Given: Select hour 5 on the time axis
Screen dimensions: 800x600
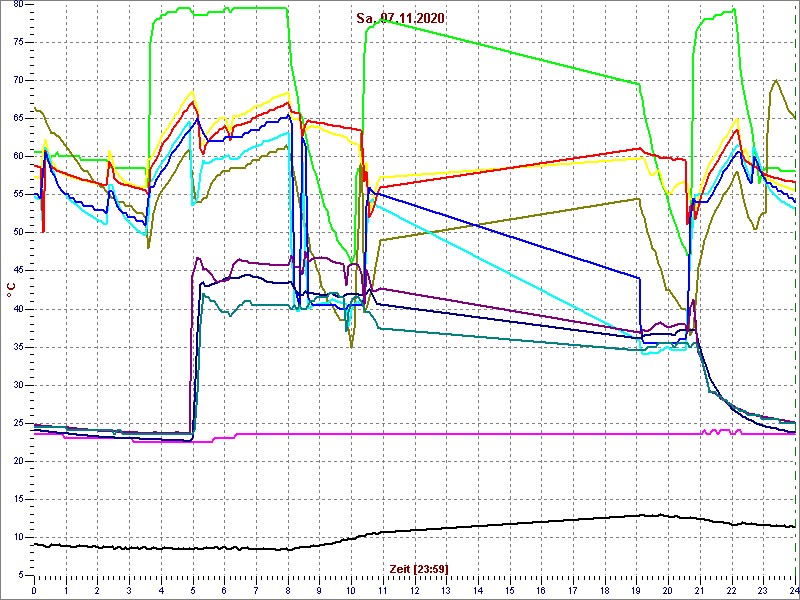Looking at the screenshot, I should tap(192, 590).
